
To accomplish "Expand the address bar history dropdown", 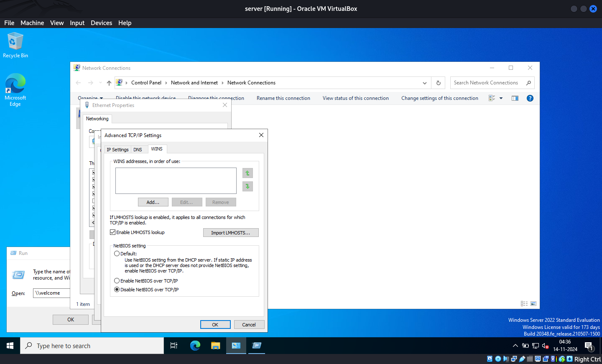I will (x=425, y=83).
